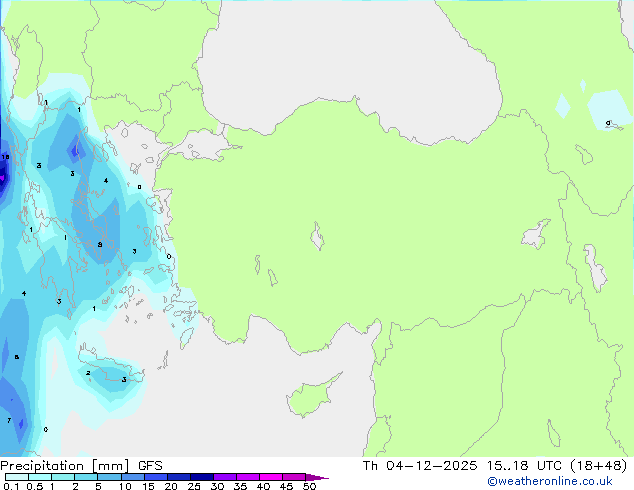Click the 35–40 mm violet legend swatch
This screenshot has height=490, width=634.
point(248,477)
